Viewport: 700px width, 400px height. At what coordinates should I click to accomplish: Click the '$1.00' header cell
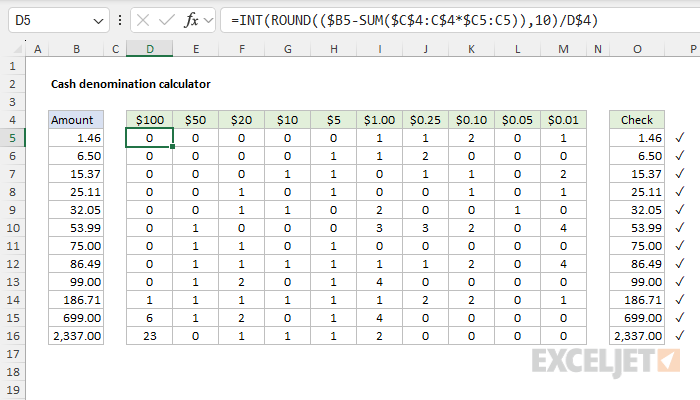[x=379, y=120]
